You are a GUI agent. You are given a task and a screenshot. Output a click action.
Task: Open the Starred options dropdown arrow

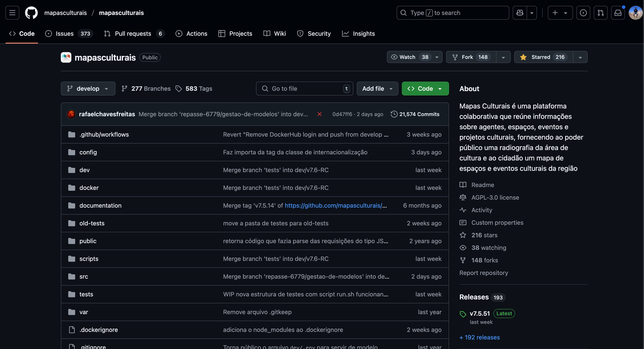(581, 57)
